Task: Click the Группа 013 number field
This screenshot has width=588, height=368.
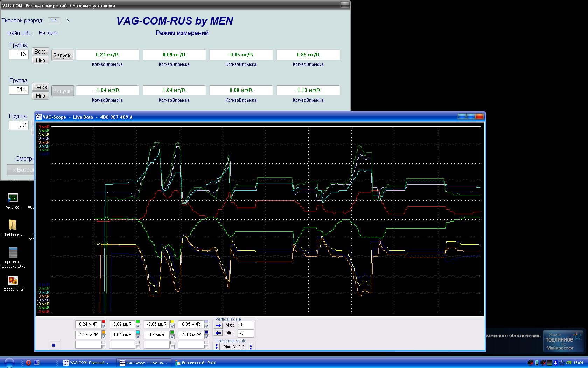Action: pyautogui.click(x=19, y=54)
